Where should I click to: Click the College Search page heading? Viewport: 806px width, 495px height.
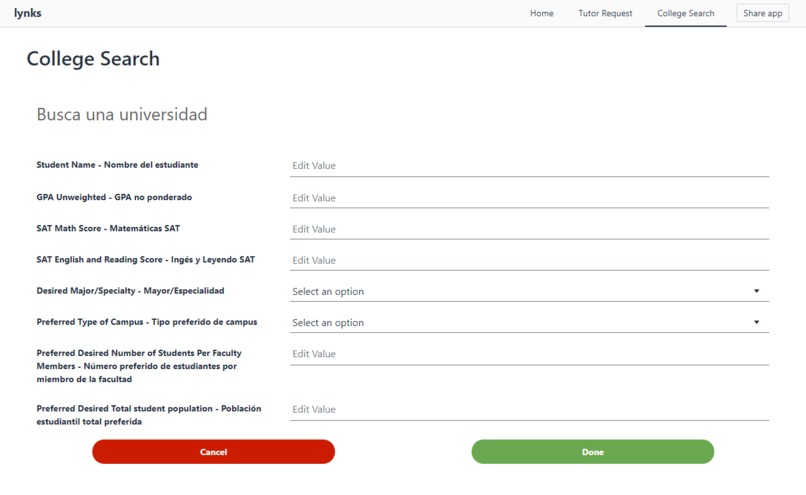pos(93,59)
